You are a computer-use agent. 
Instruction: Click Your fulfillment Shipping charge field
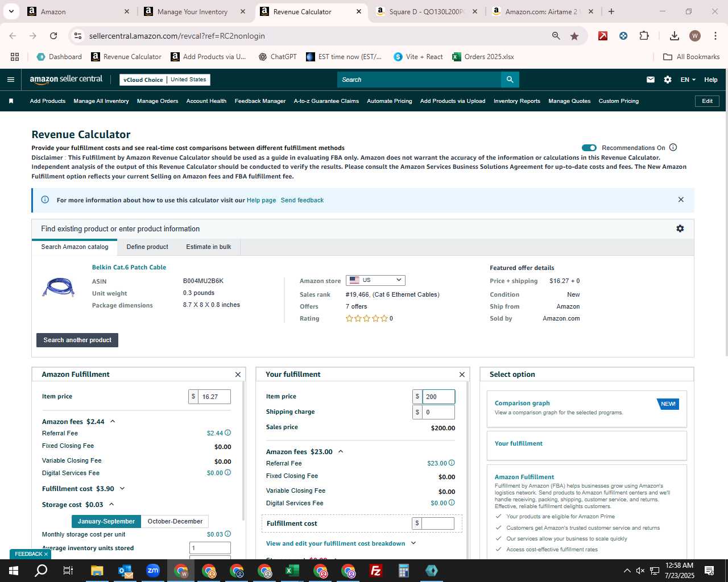coord(439,412)
